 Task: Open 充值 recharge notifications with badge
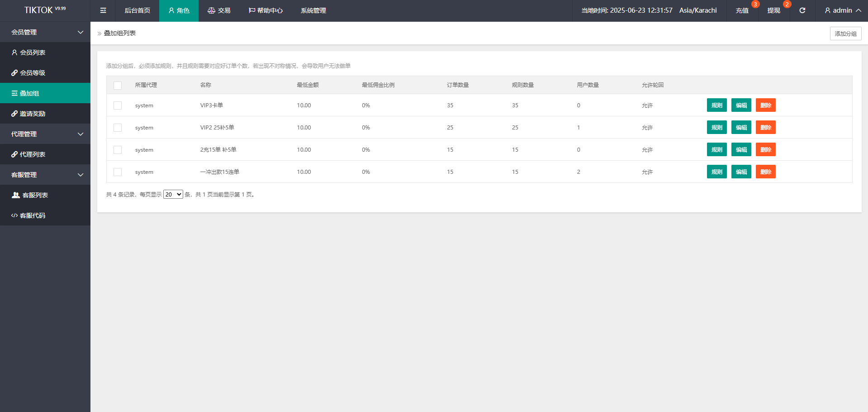pyautogui.click(x=742, y=10)
